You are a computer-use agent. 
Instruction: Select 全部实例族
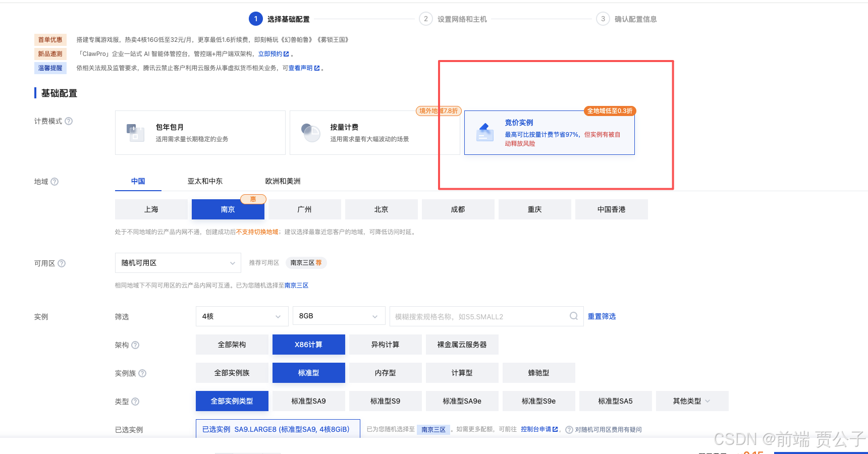click(232, 373)
